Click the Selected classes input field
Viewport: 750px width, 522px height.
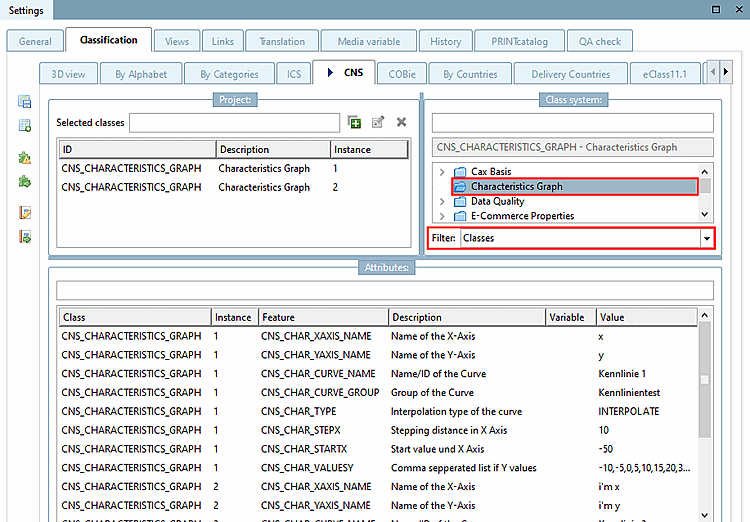pyautogui.click(x=234, y=122)
